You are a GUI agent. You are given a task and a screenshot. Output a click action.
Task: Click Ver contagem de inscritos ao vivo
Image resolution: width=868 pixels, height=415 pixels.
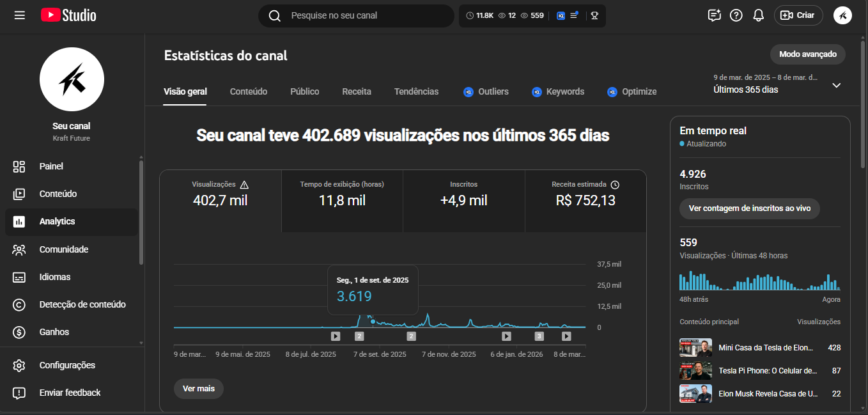pos(750,208)
